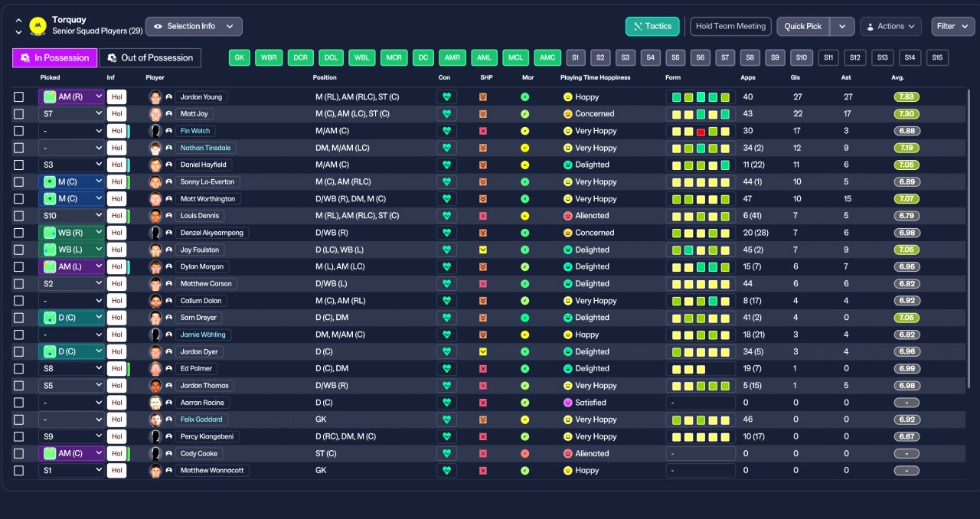Click Callum Dolan's info icon next to portrait
The height and width of the screenshot is (519, 980).
pos(168,301)
